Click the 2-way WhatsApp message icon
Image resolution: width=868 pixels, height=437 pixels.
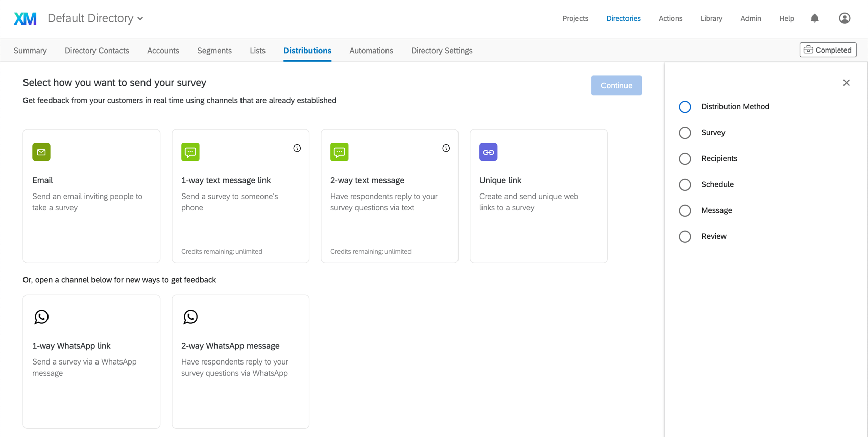190,317
